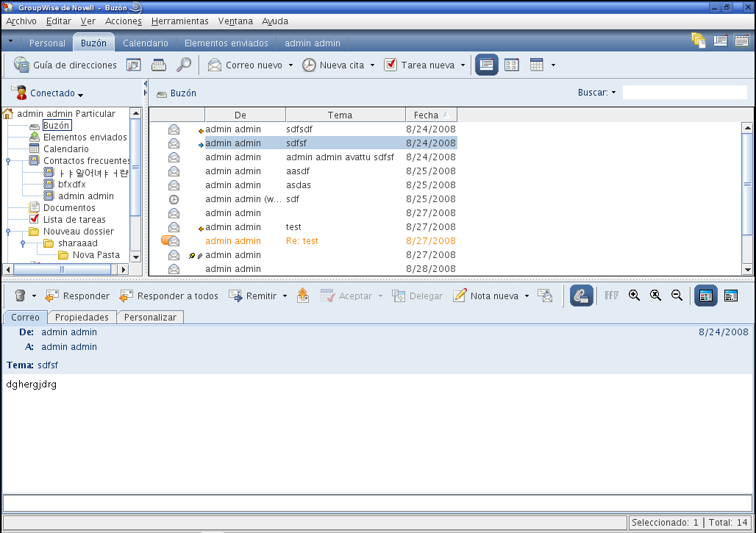Create a Nueva cita appointment

(x=333, y=65)
